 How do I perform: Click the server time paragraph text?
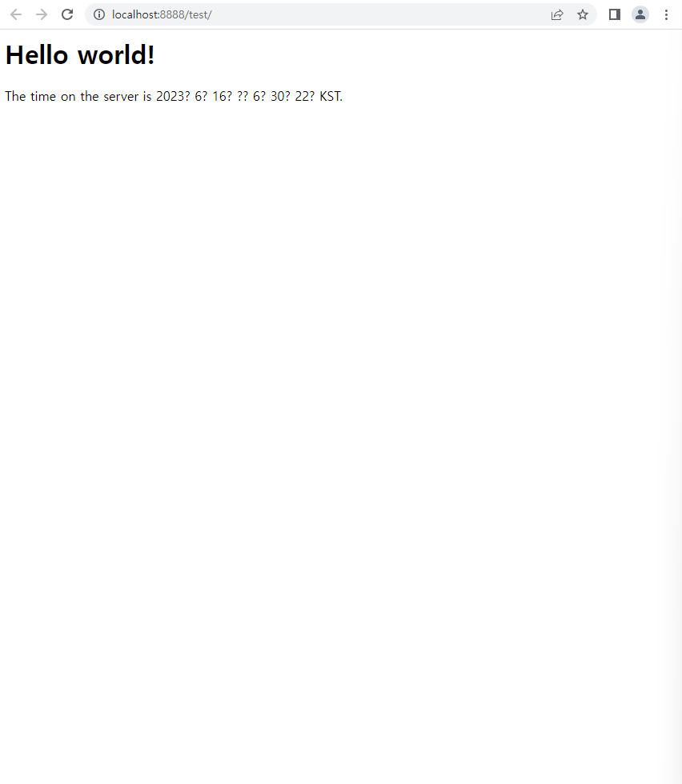(174, 96)
